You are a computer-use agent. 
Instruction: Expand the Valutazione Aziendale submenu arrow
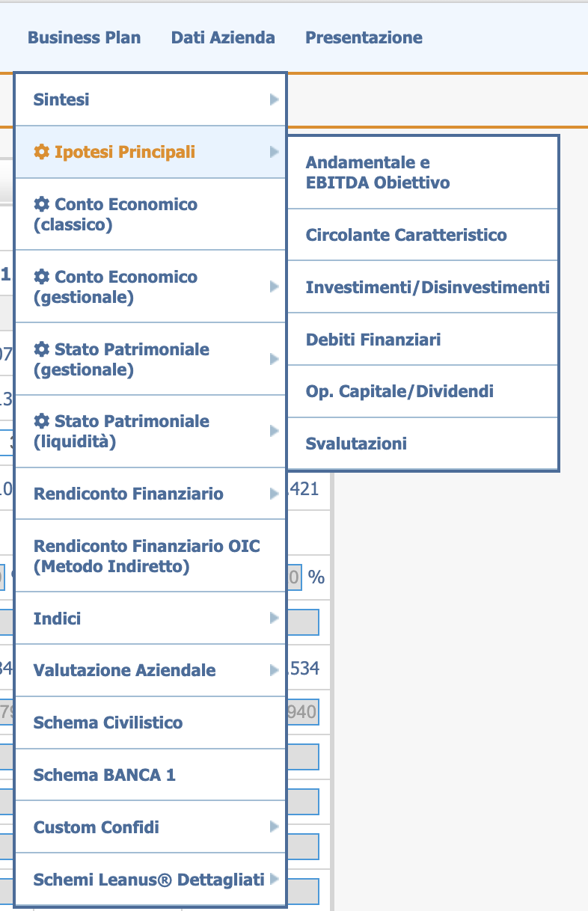click(x=275, y=670)
